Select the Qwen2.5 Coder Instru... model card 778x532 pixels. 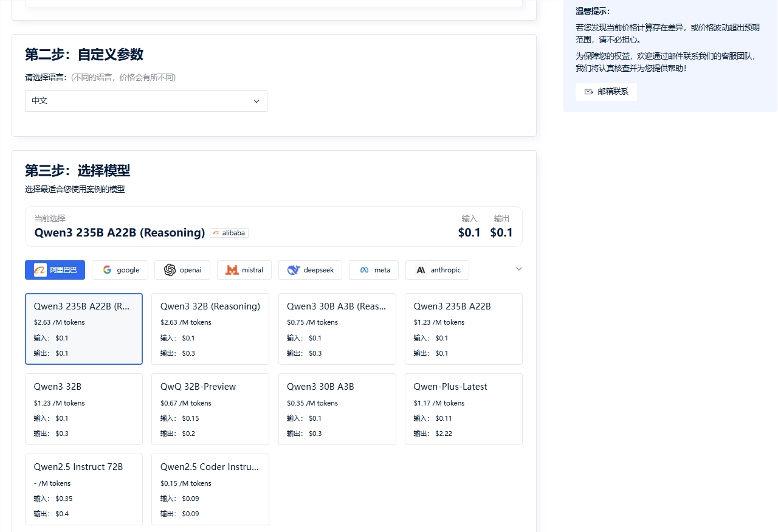click(210, 489)
